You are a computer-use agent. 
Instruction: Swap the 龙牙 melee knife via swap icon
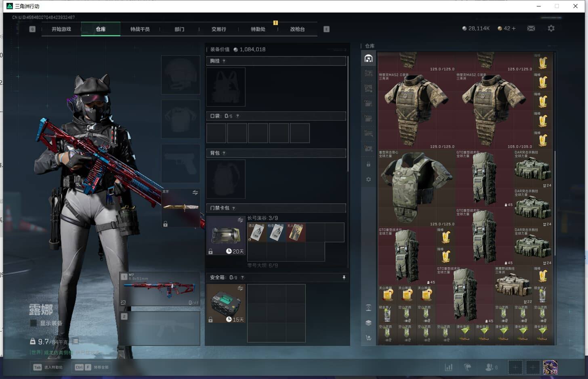195,193
